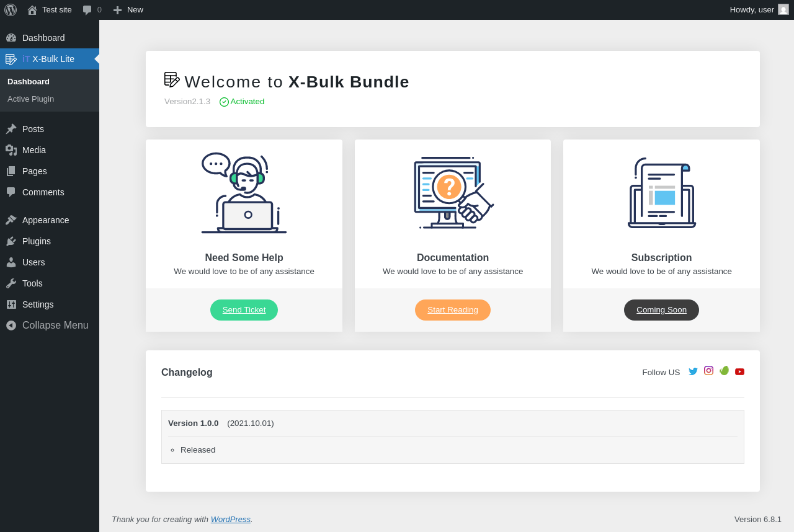Open the comments bubble in admin bar
794x532 pixels.
tap(92, 10)
